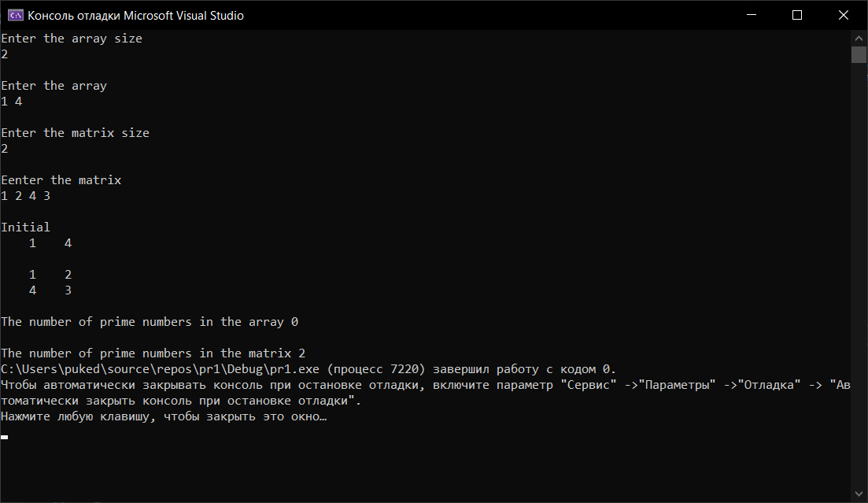Maximize the debug console window
Viewport: 868px width, 503px height.
click(x=796, y=15)
